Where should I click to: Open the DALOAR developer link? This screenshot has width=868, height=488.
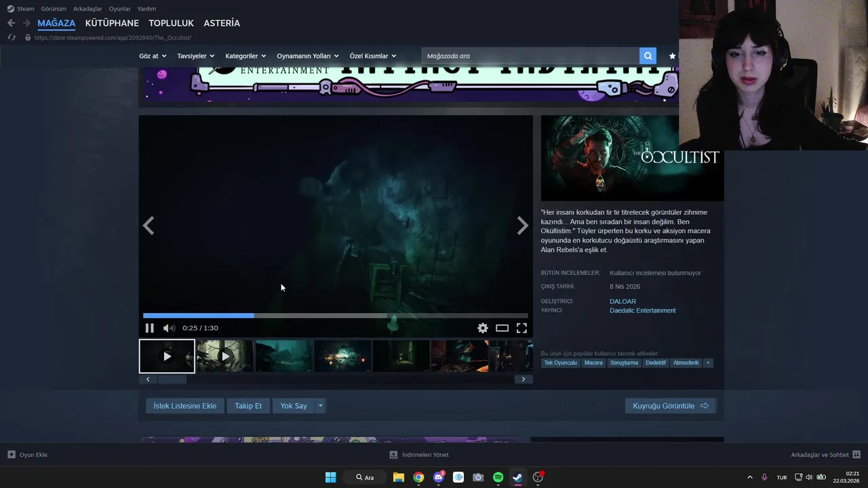point(623,302)
